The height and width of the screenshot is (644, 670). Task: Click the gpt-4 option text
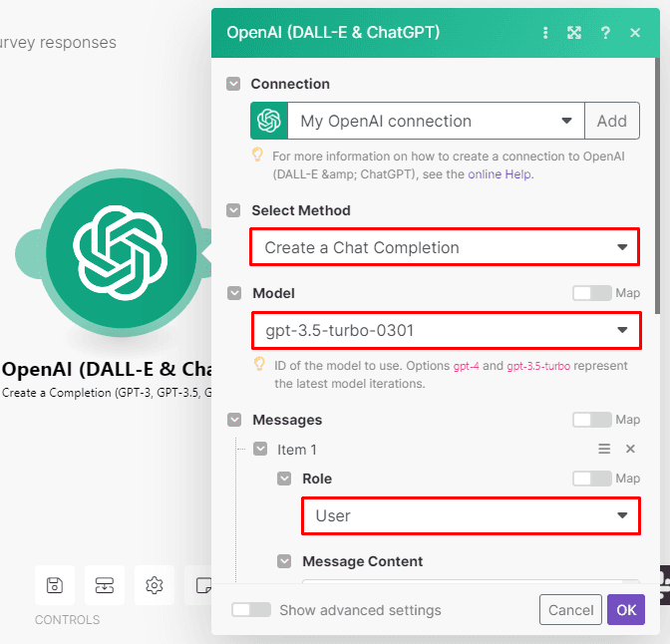(x=466, y=366)
